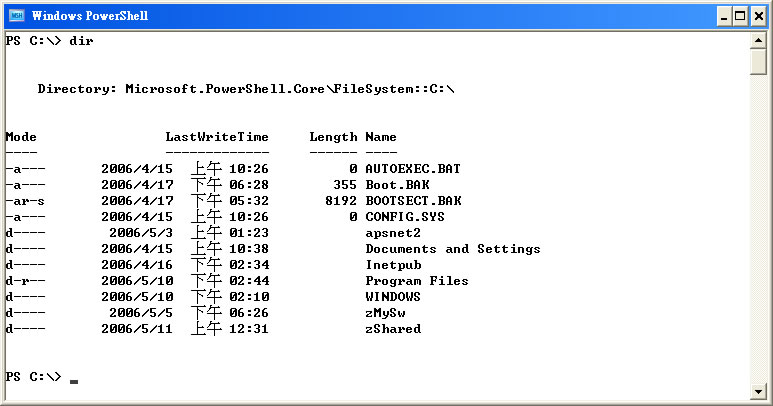Maximize the Windows PowerShell window
The height and width of the screenshot is (406, 773).
coord(741,16)
